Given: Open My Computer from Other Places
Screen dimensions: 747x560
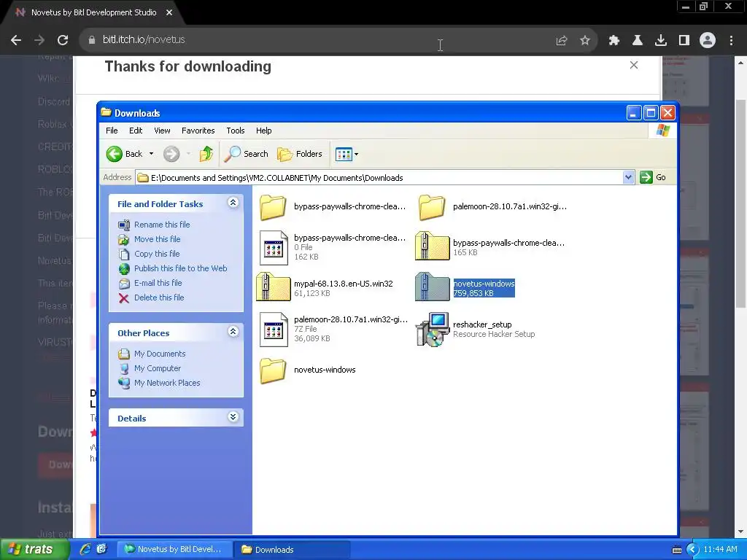Looking at the screenshot, I should (x=158, y=368).
